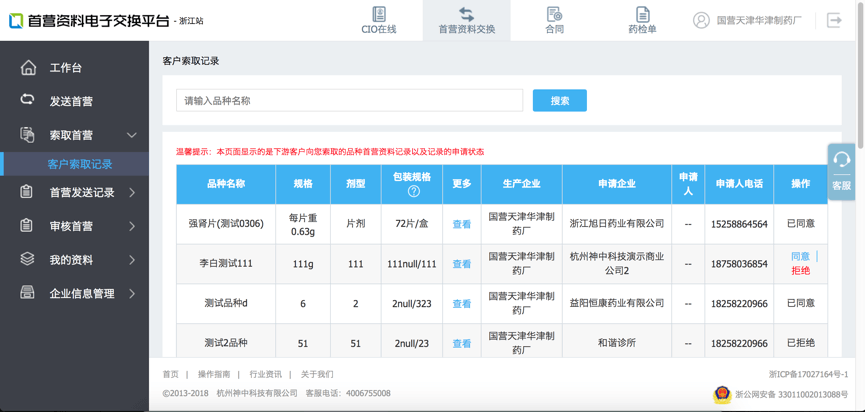Click 查看 for 李白测试111
The width and height of the screenshot is (865, 412).
(x=462, y=264)
